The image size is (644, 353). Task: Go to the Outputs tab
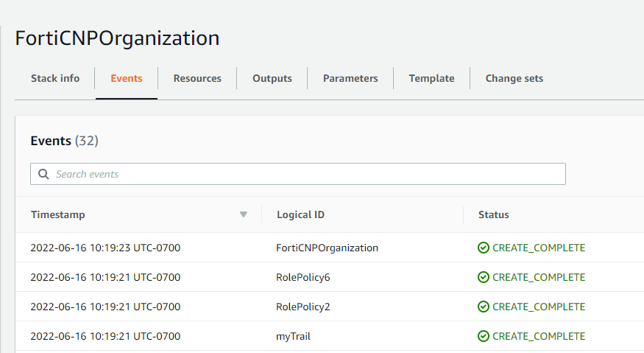pyautogui.click(x=272, y=78)
